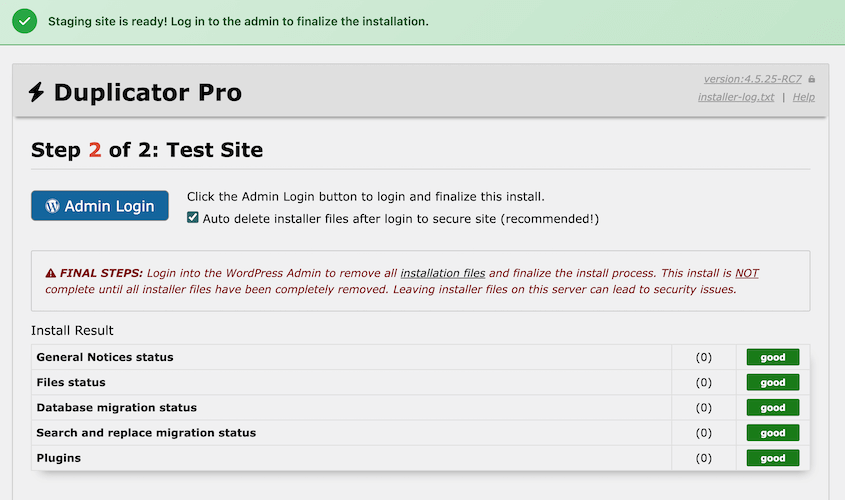
Task: Click the good badge for Plugins
Action: 772,458
